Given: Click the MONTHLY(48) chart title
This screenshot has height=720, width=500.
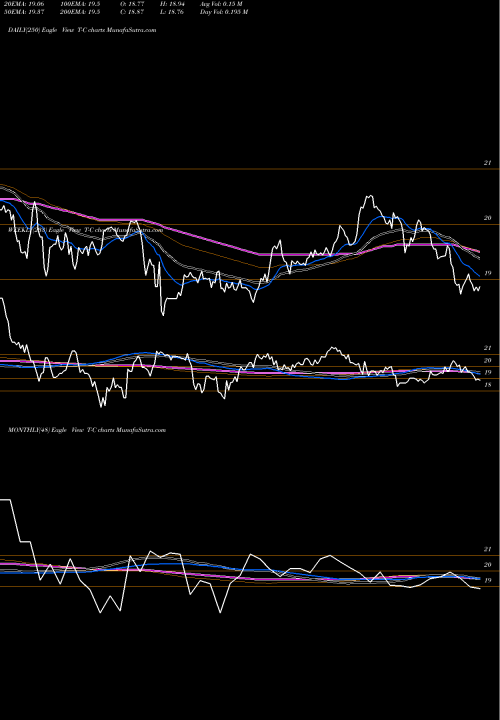Looking at the screenshot, I should coord(87,430).
